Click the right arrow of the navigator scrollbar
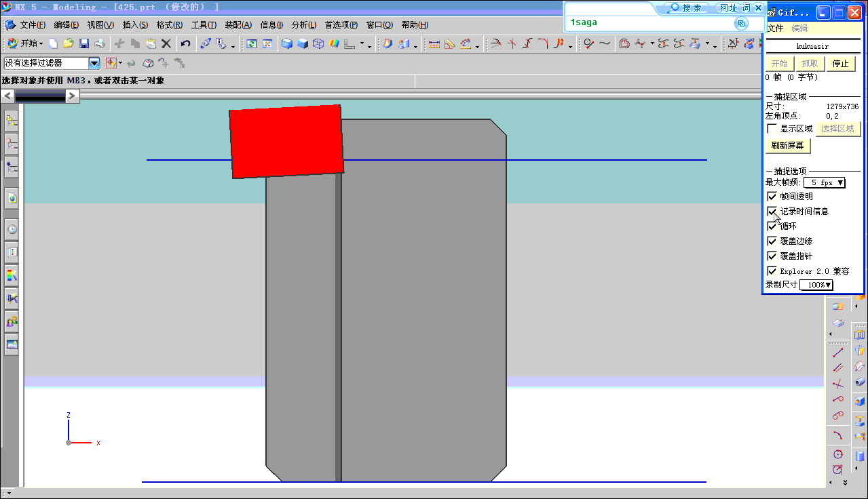 [73, 96]
